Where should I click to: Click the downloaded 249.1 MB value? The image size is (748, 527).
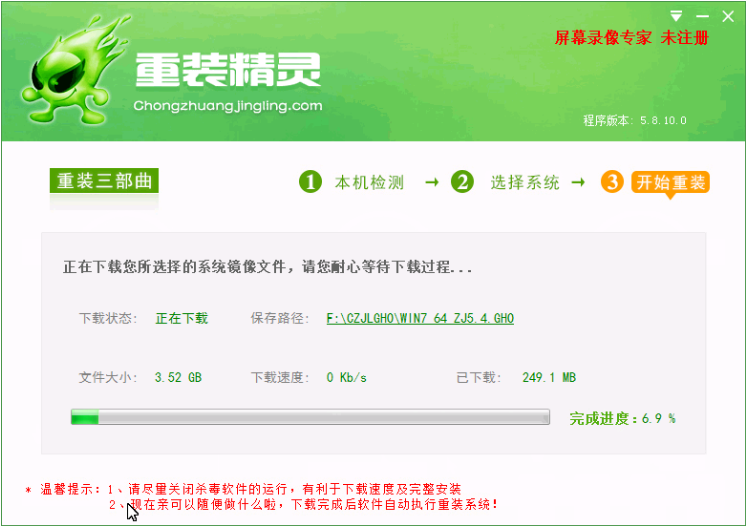click(549, 377)
